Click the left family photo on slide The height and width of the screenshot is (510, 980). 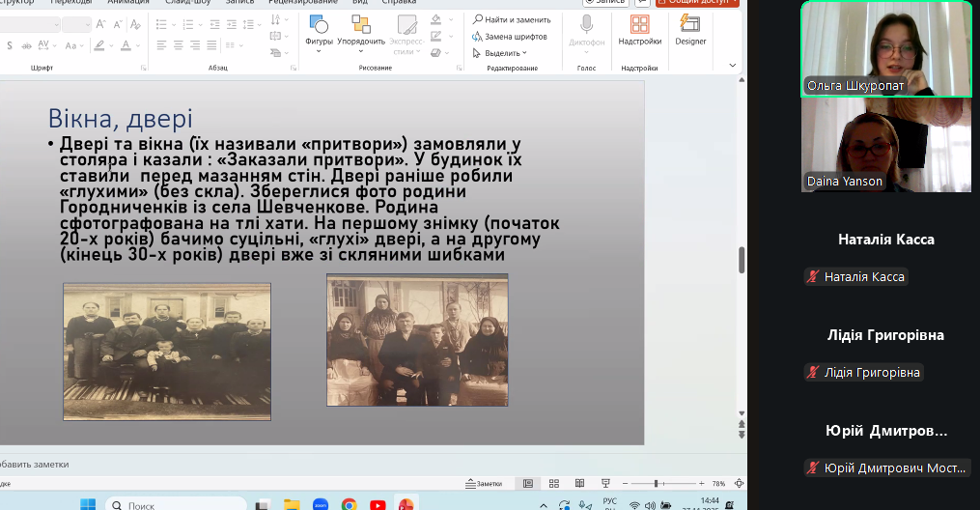tap(167, 351)
